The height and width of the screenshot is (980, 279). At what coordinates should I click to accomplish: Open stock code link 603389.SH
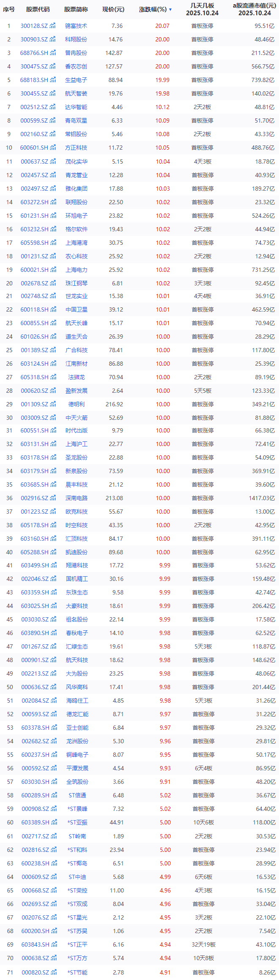(36, 822)
